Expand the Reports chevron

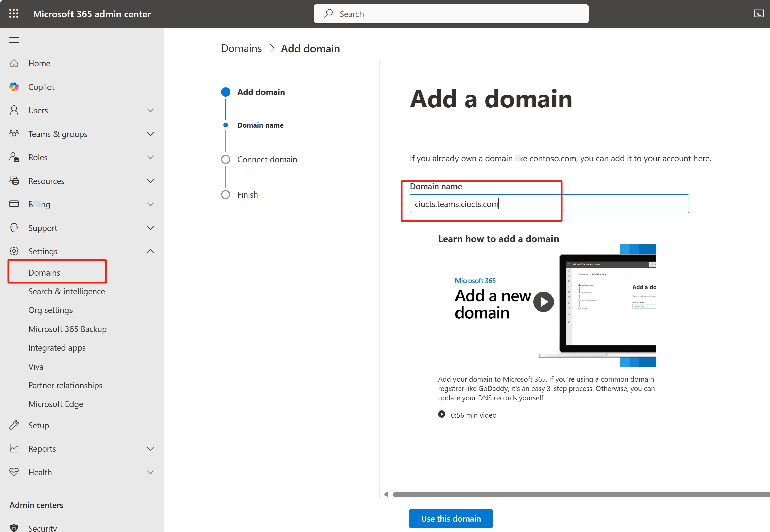coord(151,449)
